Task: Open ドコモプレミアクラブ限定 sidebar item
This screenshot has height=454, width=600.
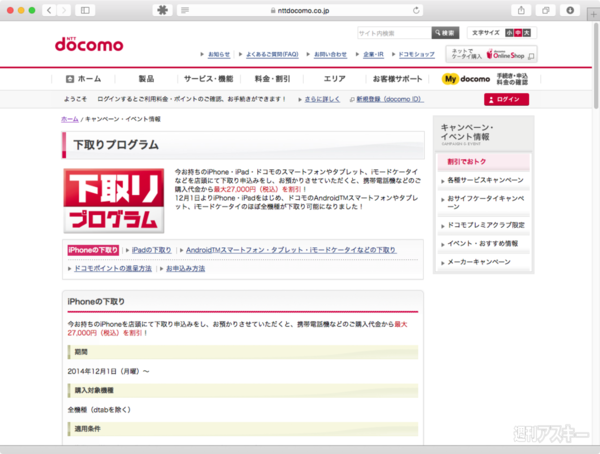Action: (x=484, y=225)
